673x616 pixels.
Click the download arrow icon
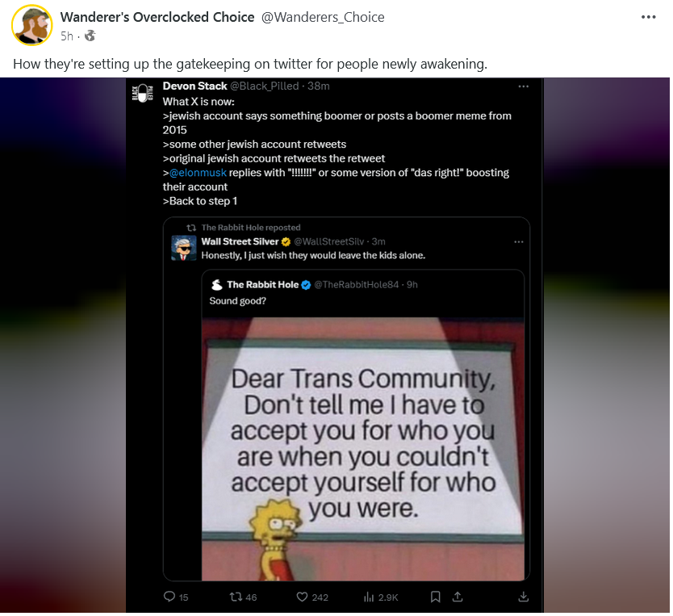click(x=523, y=597)
